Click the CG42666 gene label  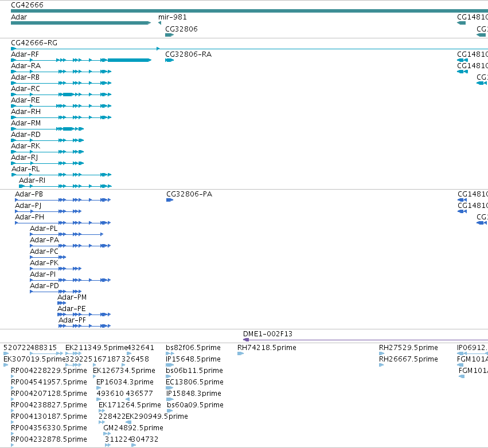point(27,5)
